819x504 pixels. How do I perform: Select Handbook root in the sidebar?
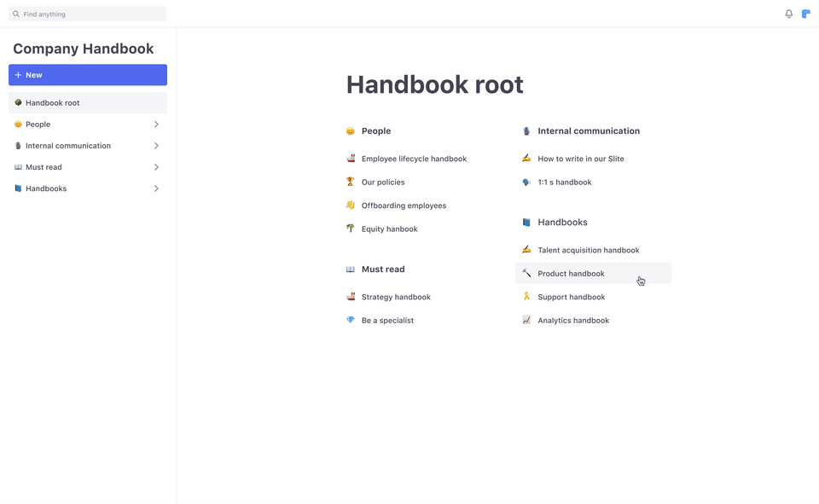click(x=53, y=103)
